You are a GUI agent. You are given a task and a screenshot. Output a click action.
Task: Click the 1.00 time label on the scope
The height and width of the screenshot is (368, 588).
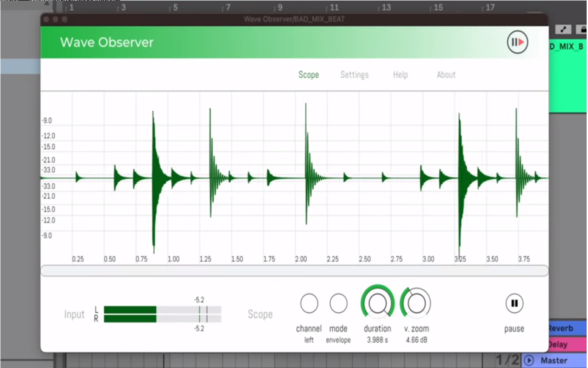(x=174, y=259)
